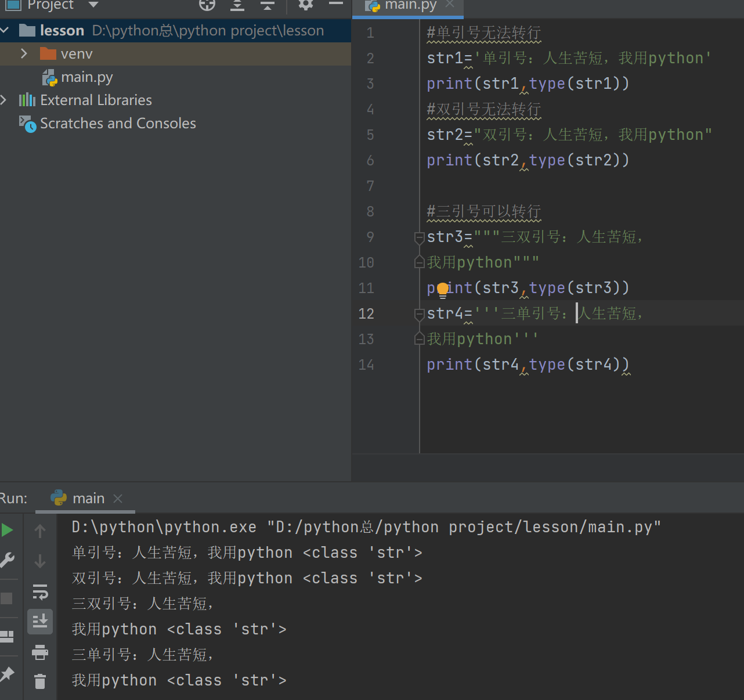Hide the Project panel with minus icon

click(x=336, y=4)
